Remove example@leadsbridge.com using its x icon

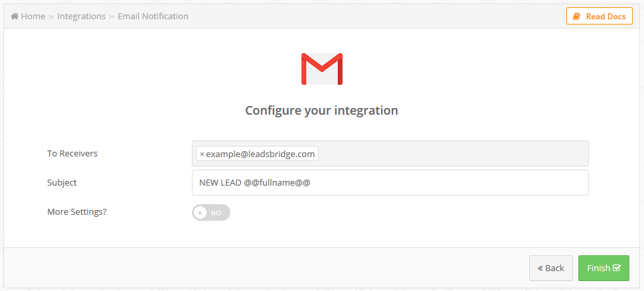pyautogui.click(x=202, y=154)
